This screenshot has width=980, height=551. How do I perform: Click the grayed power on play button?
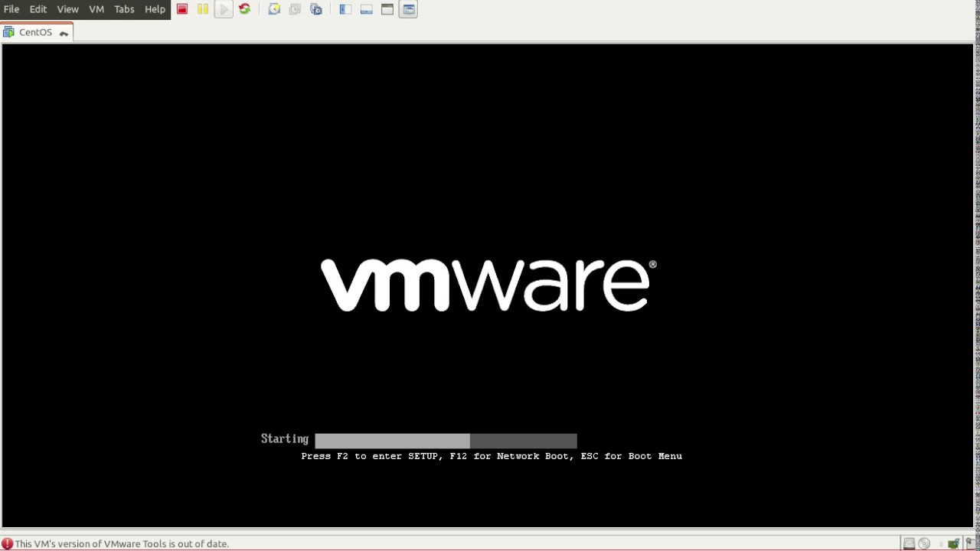(224, 9)
